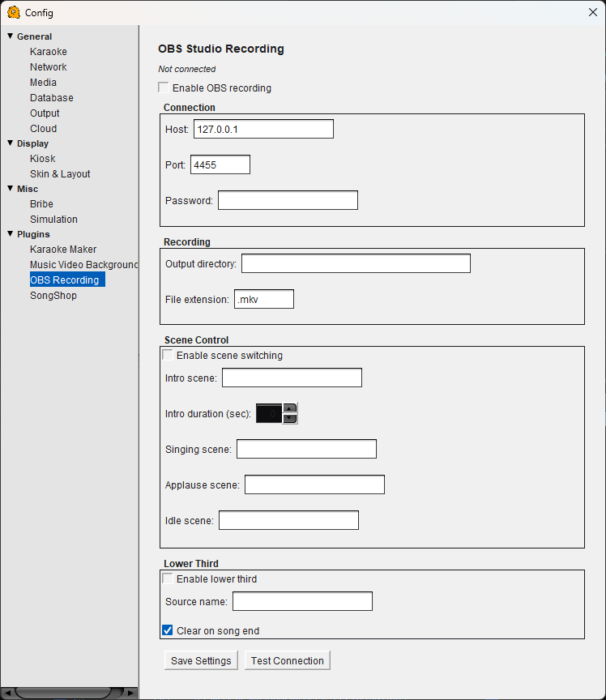Click the OBS Studio Recording heading
Screen dimensions: 606x700
click(221, 49)
